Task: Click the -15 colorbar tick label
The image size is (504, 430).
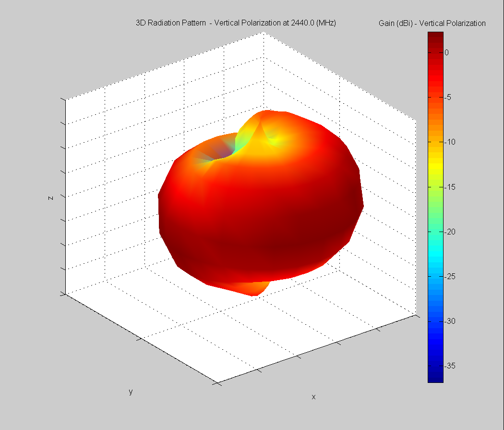Action: point(450,187)
